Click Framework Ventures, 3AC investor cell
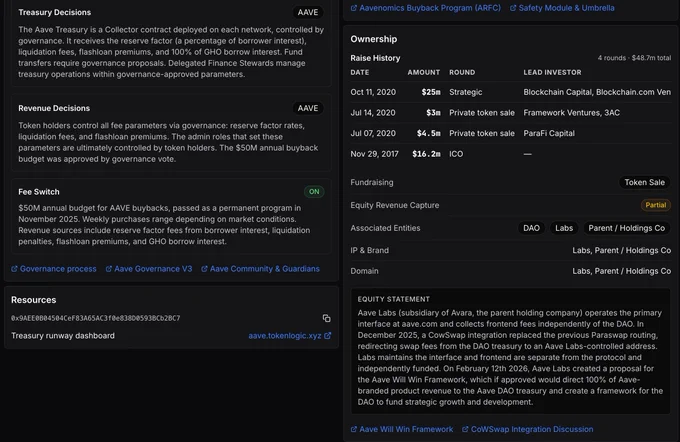Viewport: 680px width, 442px height. 571,113
